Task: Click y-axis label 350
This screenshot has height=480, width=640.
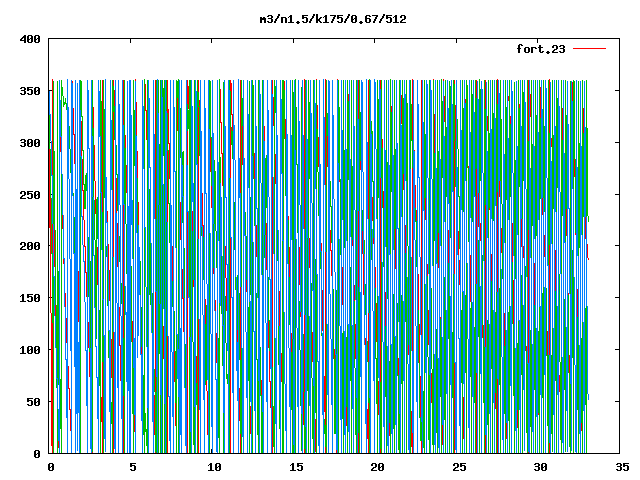Action: pyautogui.click(x=30, y=91)
